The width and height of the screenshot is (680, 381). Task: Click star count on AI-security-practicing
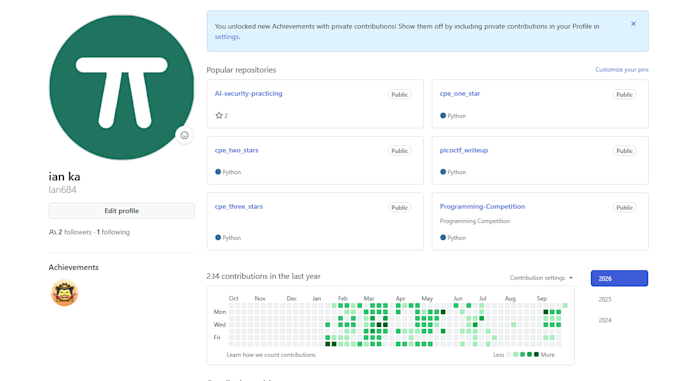[222, 116]
